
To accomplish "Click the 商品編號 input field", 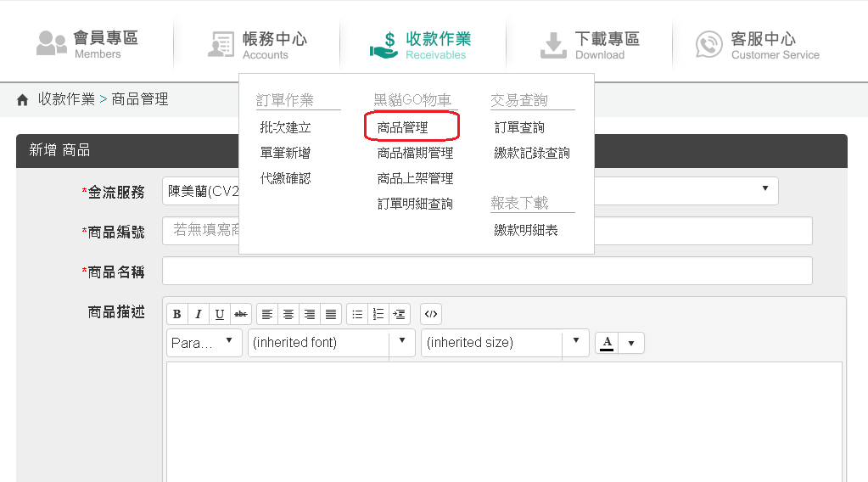I will coord(487,231).
